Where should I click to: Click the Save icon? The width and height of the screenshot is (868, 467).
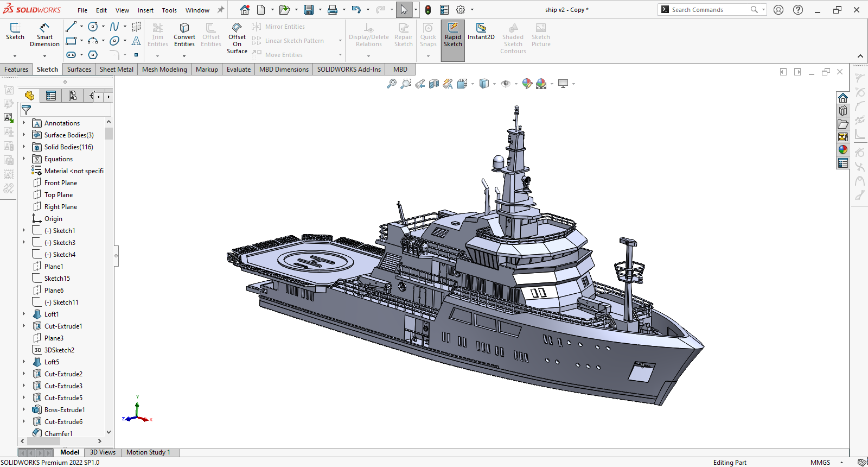(x=309, y=10)
